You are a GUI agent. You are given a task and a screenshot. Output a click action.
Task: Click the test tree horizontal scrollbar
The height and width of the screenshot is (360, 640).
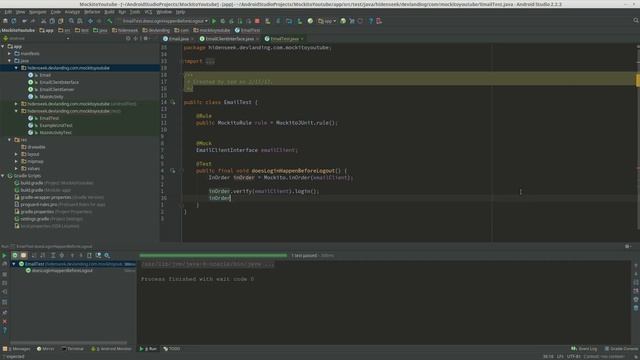[x=69, y=343]
